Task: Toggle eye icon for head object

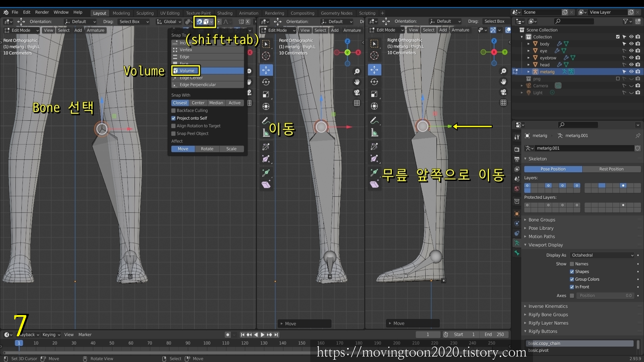Action: coord(631,65)
